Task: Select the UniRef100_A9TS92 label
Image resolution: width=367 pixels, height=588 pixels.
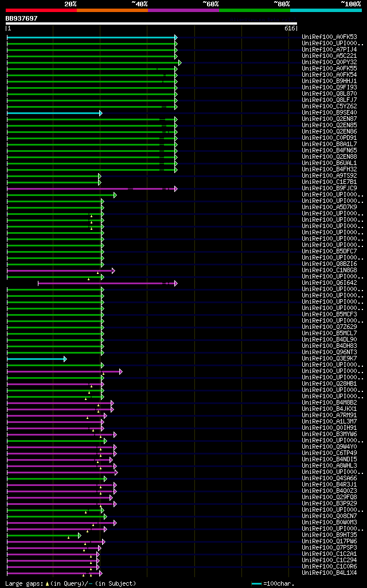Action: pos(330,176)
